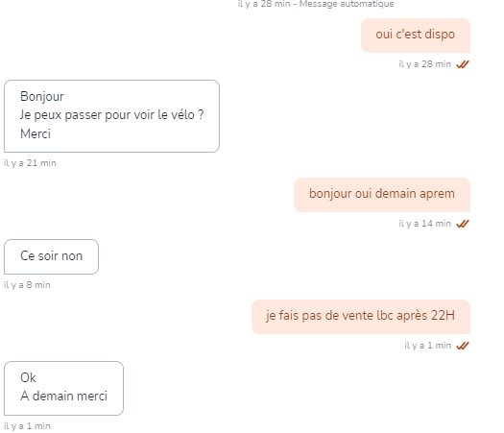Click sent 'il y a 1 min' timestamp near checkmarks
The image size is (504, 433).
(x=427, y=346)
